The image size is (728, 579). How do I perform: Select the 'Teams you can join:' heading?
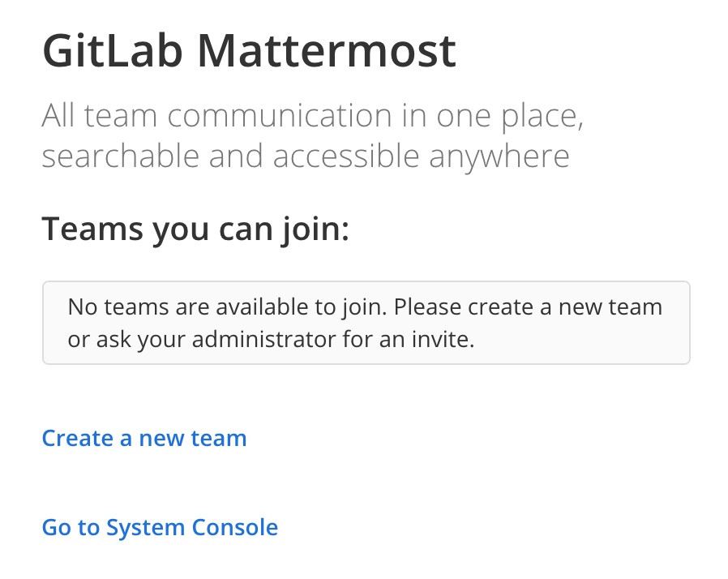pyautogui.click(x=195, y=229)
